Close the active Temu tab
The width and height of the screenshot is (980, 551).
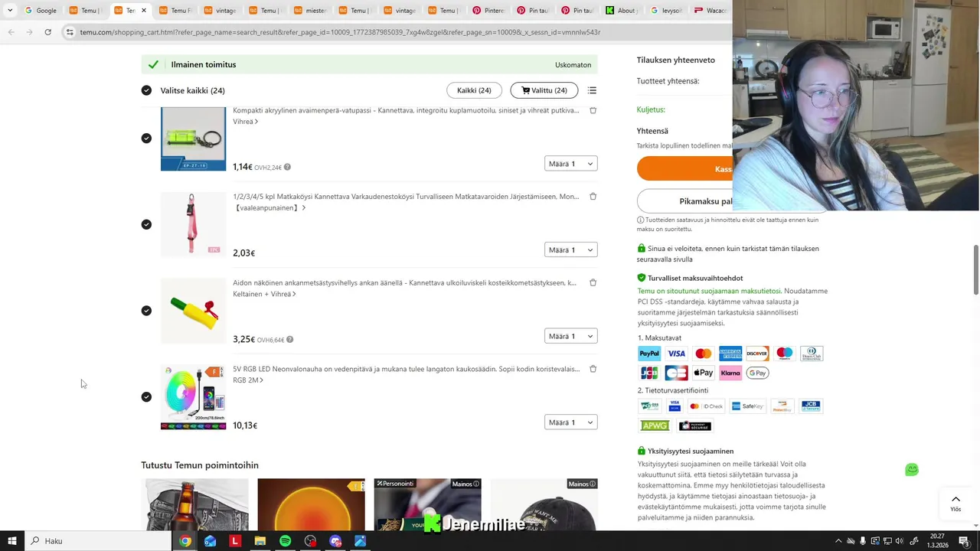pyautogui.click(x=143, y=11)
